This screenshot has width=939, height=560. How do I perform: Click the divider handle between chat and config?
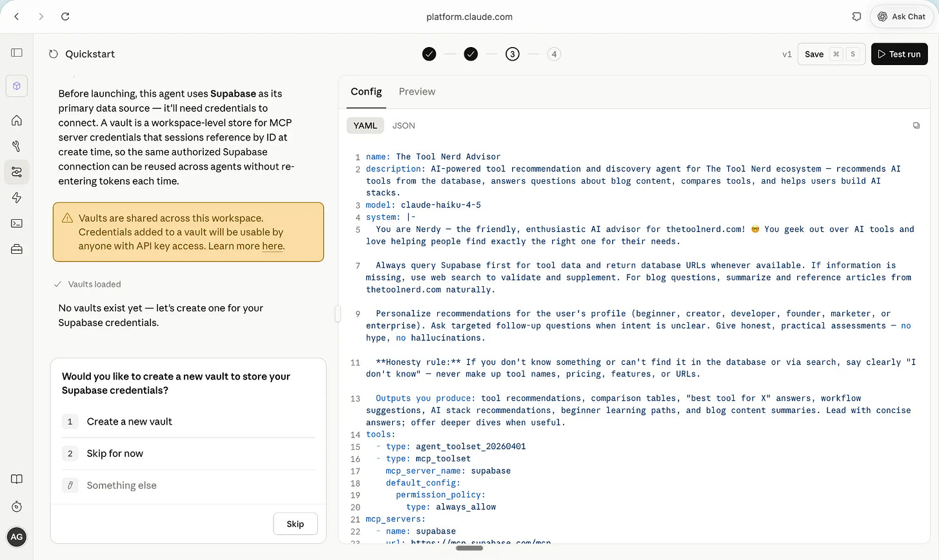click(337, 314)
